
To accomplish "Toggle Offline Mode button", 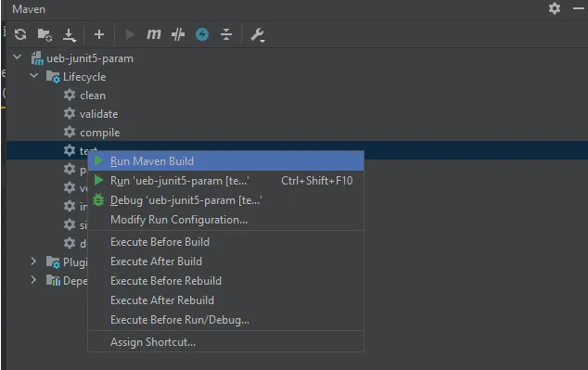I will 202,34.
